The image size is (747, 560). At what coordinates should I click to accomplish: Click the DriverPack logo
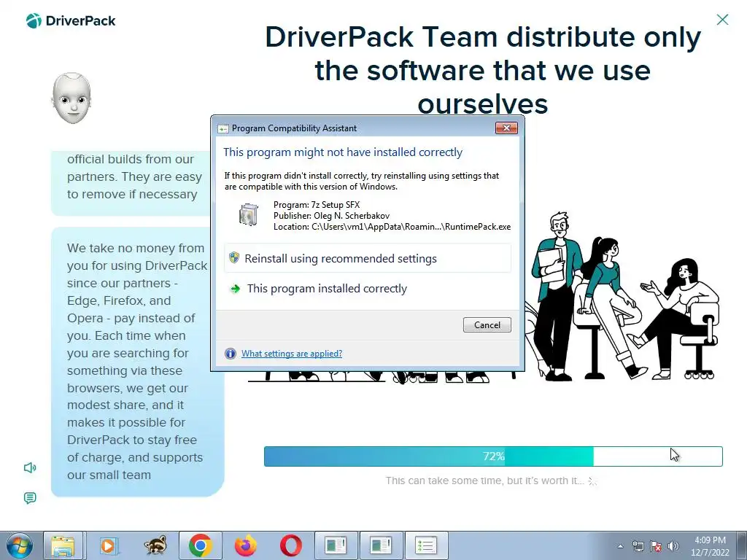coord(71,20)
